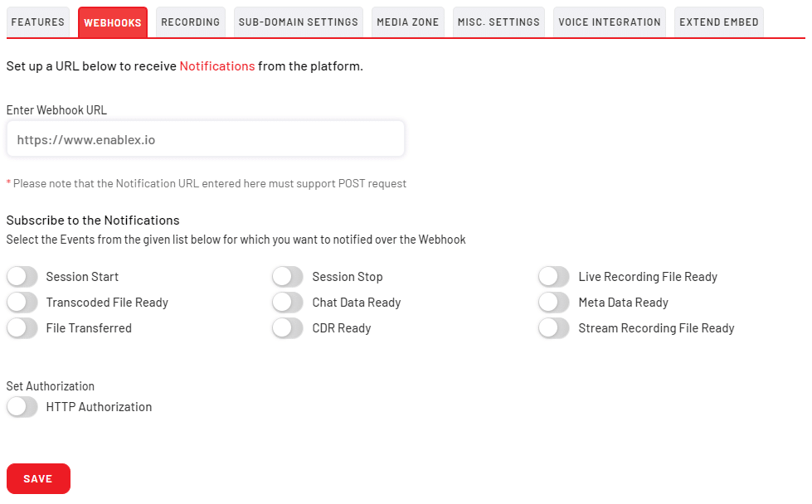The height and width of the screenshot is (504, 812).
Task: Follow the red Notifications link
Action: pos(217,66)
